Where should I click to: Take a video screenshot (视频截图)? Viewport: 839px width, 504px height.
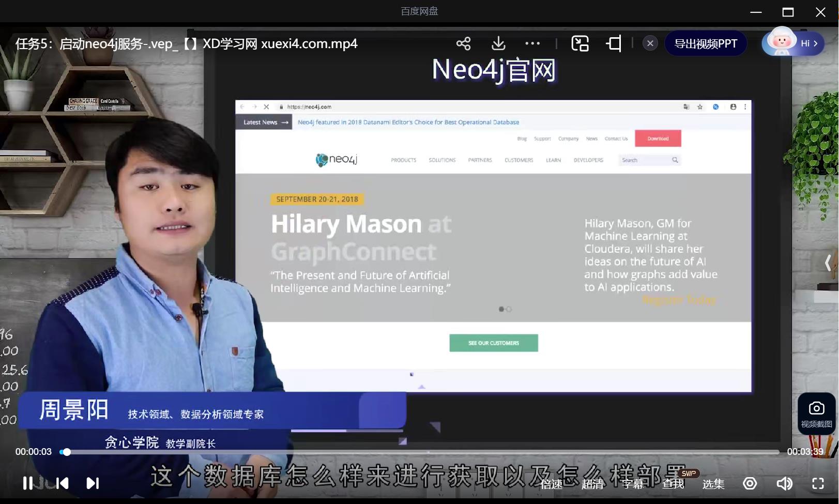(816, 414)
